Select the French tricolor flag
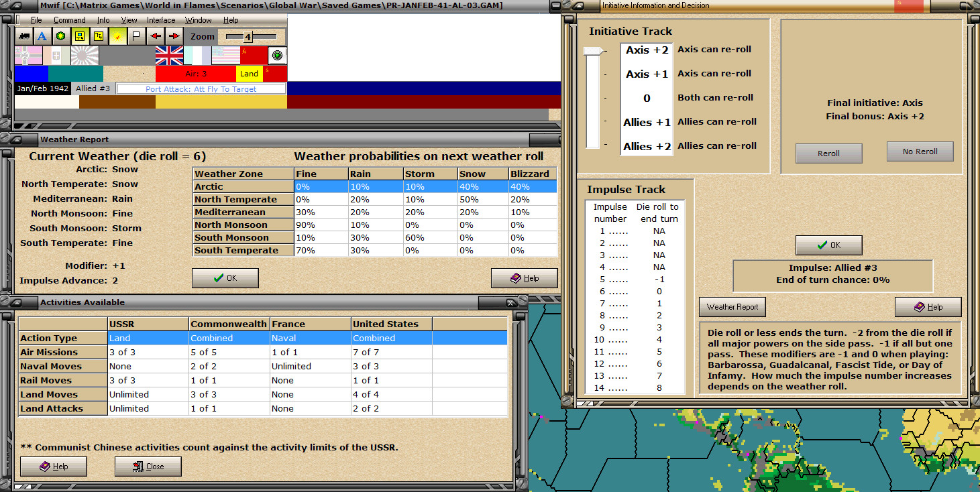Viewport: 980px width, 492px height. point(197,56)
